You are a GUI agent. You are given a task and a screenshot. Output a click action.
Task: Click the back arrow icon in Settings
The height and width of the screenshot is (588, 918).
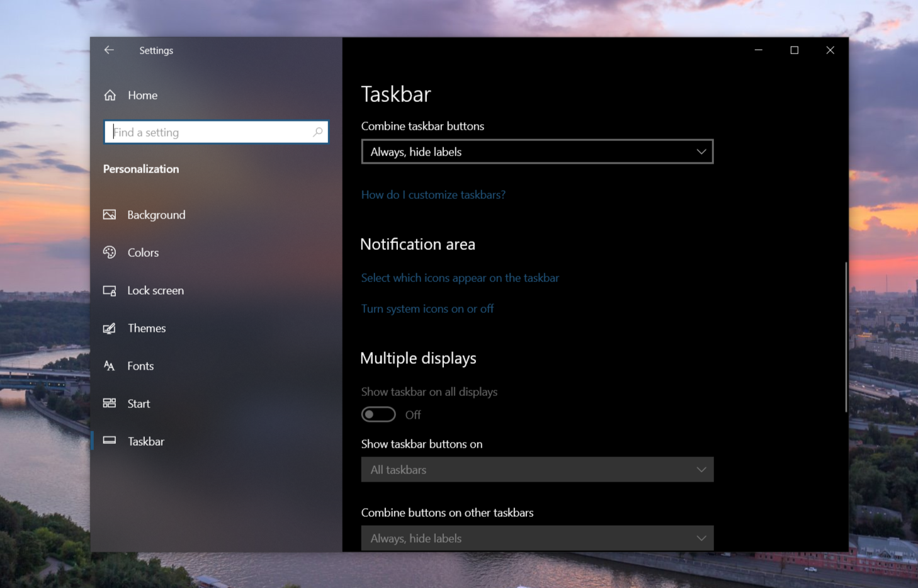tap(109, 50)
